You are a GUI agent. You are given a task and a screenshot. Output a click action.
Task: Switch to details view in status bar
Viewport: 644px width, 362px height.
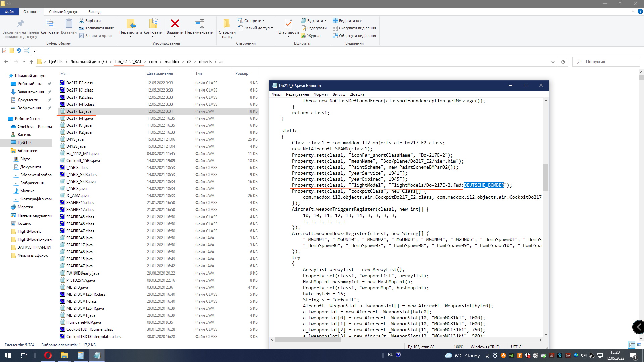click(632, 345)
